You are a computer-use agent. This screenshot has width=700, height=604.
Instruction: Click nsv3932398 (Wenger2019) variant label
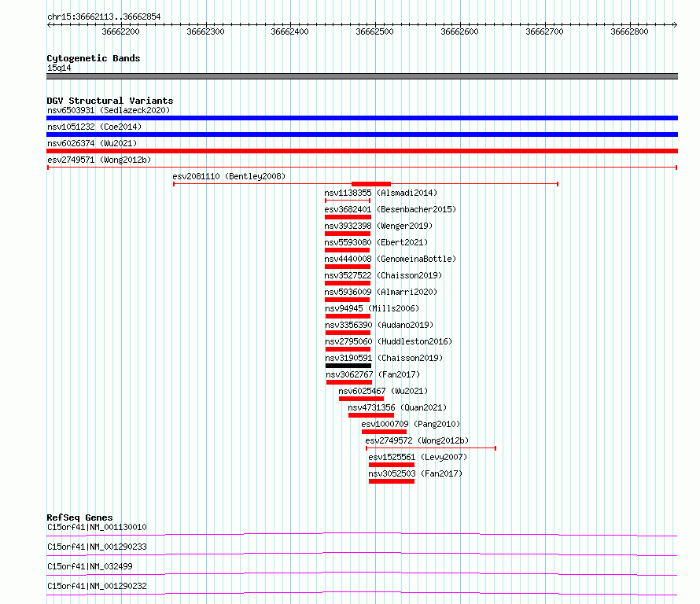378,226
